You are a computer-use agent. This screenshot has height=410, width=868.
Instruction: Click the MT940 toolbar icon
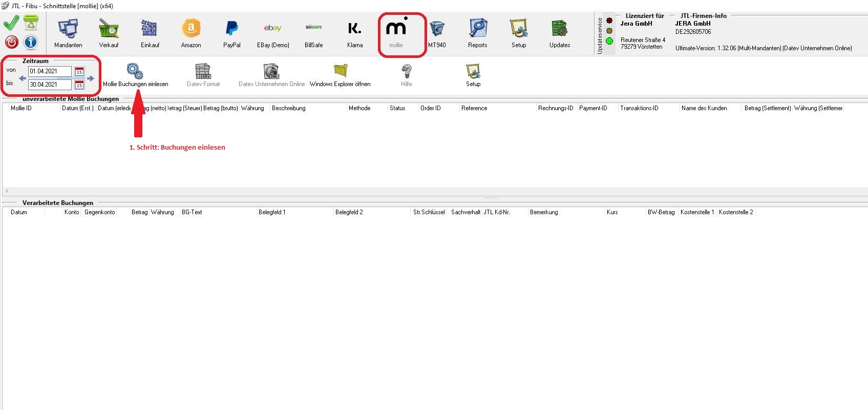(x=437, y=29)
